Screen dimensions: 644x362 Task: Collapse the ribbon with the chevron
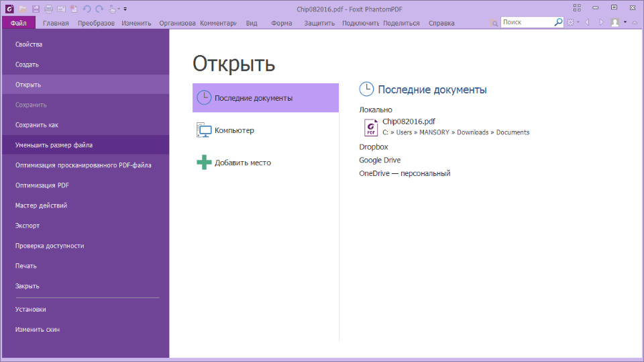[635, 23]
